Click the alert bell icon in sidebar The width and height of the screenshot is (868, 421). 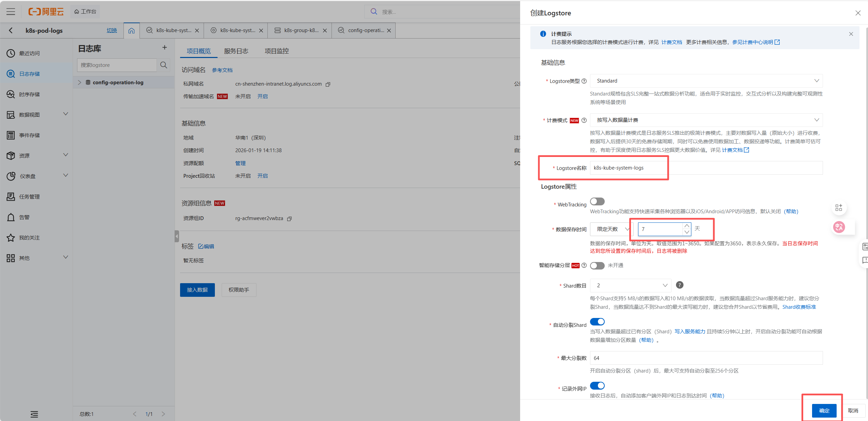[11, 217]
